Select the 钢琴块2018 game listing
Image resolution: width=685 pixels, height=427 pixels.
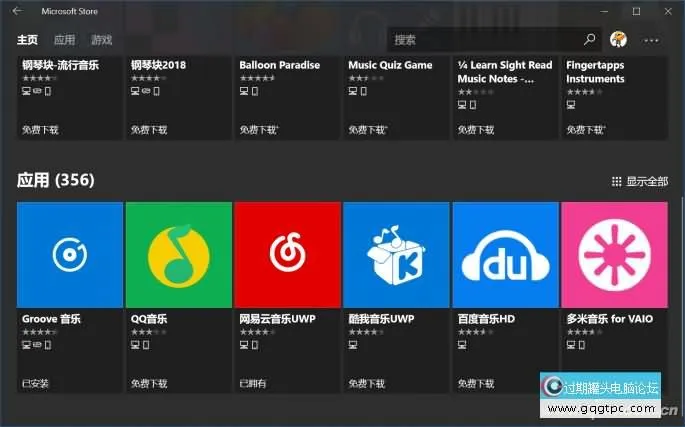click(x=159, y=65)
